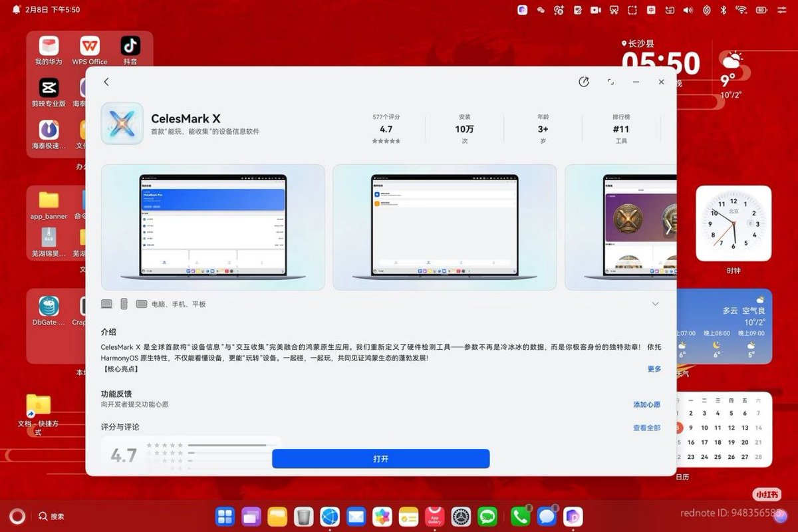The height and width of the screenshot is (532, 798).
Task: Open control center sliders icon
Action: click(x=781, y=10)
